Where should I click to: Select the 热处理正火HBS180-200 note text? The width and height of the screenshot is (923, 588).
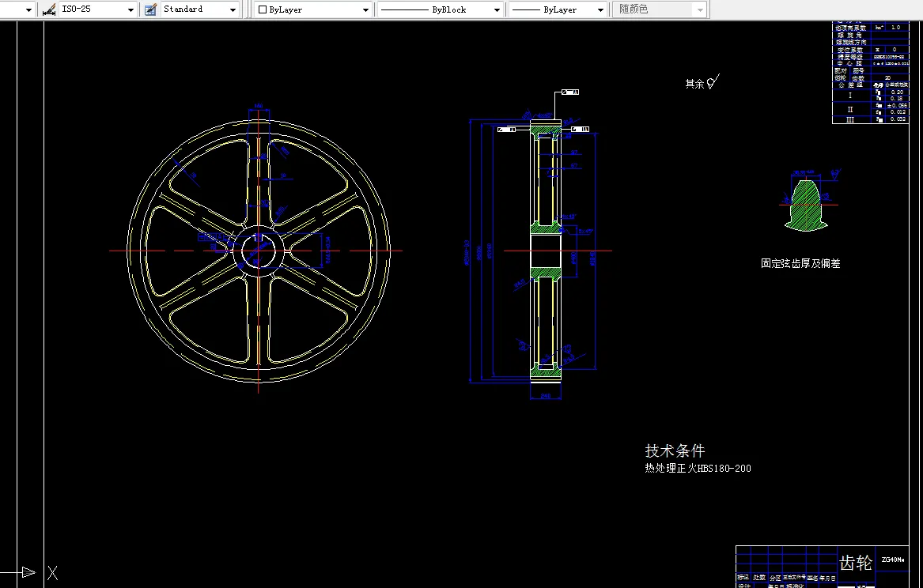[698, 469]
